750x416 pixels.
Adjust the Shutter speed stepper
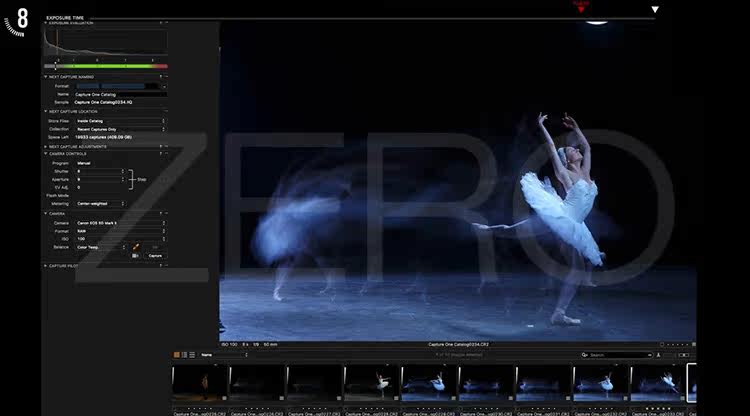[x=122, y=171]
